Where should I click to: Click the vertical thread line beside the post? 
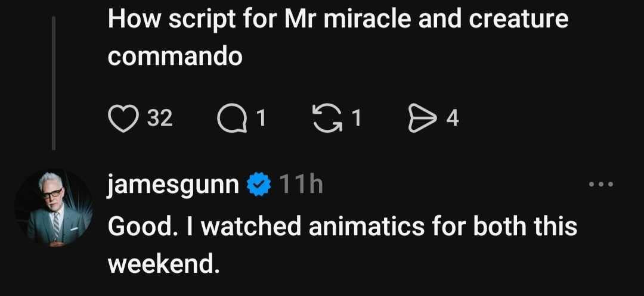coord(54,83)
